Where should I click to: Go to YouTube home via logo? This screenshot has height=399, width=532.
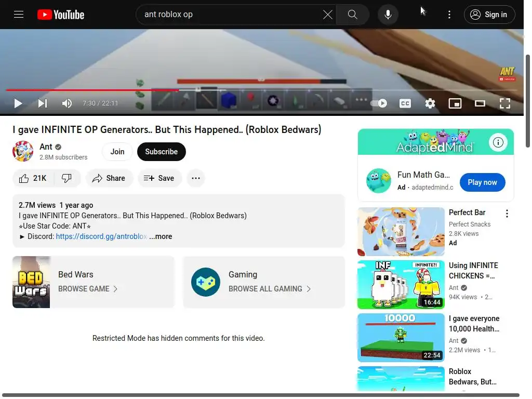[61, 15]
